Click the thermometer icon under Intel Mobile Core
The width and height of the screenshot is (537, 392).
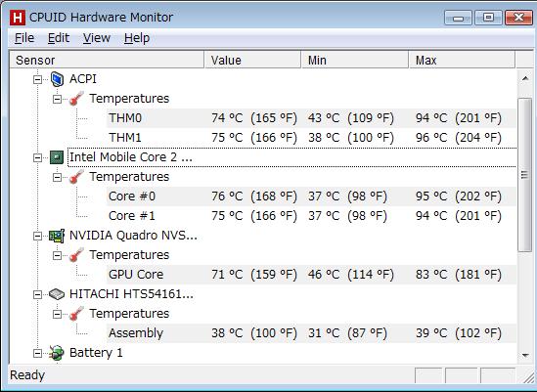76,177
